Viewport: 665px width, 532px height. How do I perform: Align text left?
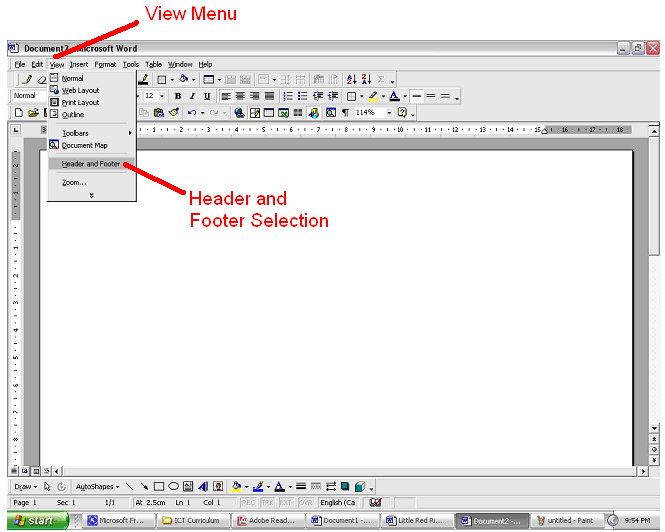point(226,96)
